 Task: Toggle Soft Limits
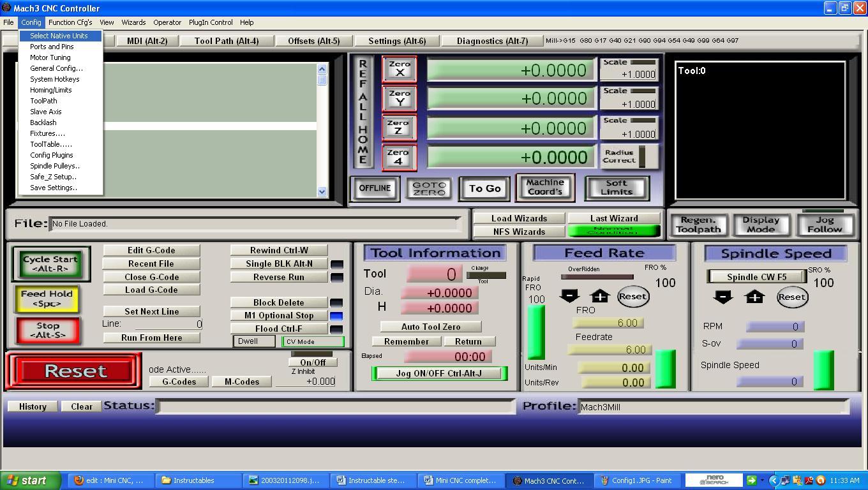click(617, 188)
